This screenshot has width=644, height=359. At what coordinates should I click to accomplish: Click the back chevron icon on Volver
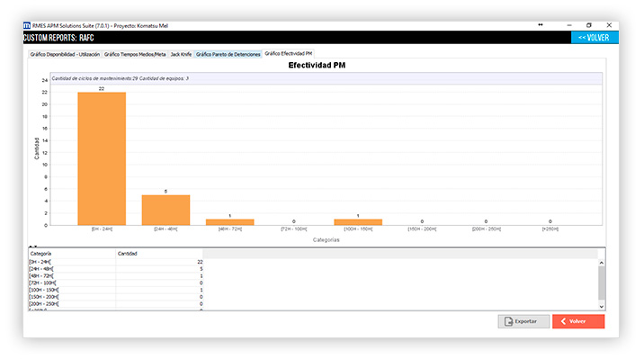[563, 321]
